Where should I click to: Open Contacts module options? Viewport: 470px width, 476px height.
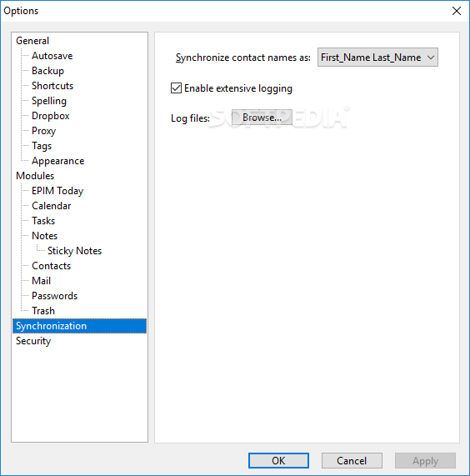[x=52, y=266]
